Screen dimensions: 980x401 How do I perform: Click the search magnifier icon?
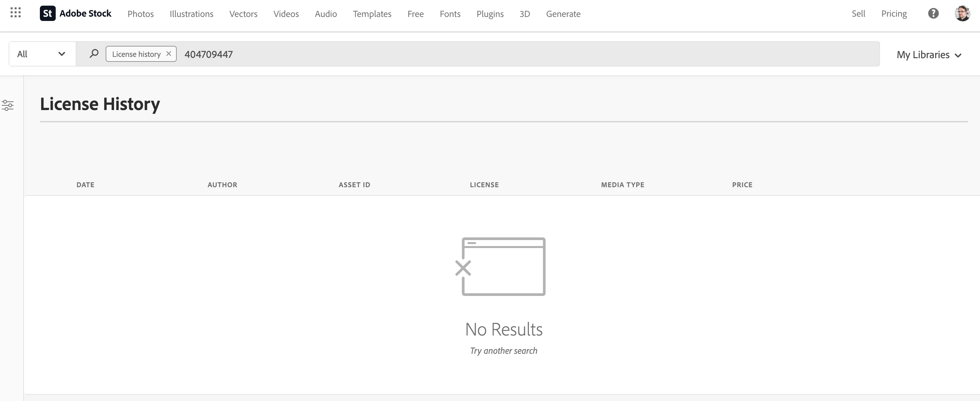tap(94, 54)
